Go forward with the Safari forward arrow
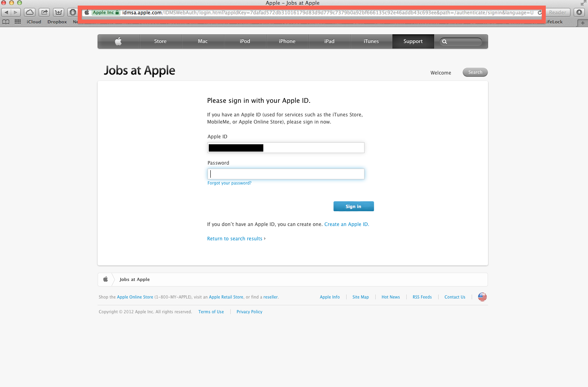 coord(16,12)
